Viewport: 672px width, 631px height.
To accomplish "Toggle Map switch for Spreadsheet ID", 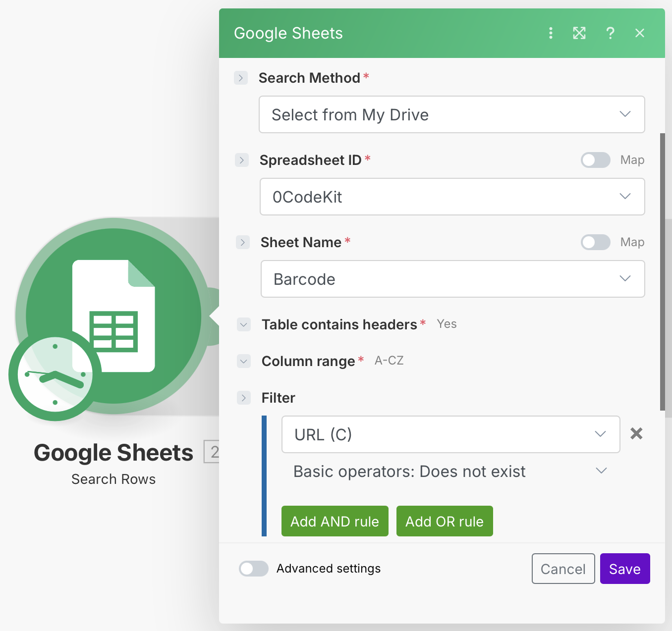I will (596, 160).
